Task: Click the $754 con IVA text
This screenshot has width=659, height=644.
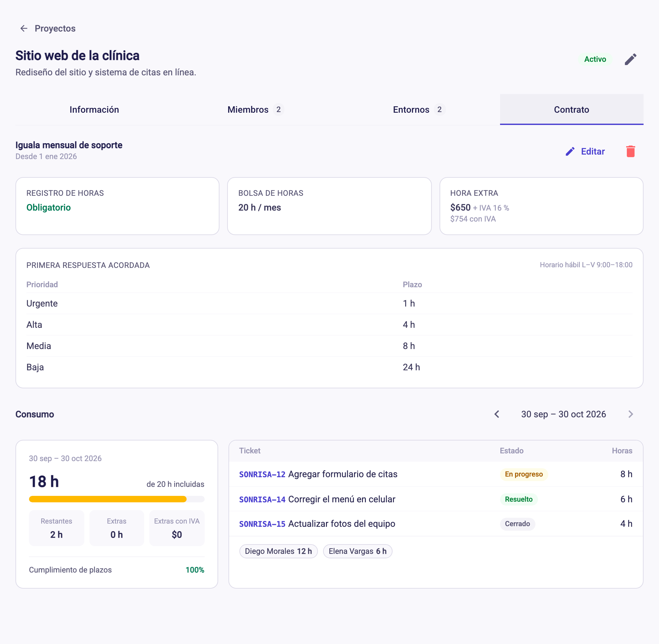Action: 473,219
